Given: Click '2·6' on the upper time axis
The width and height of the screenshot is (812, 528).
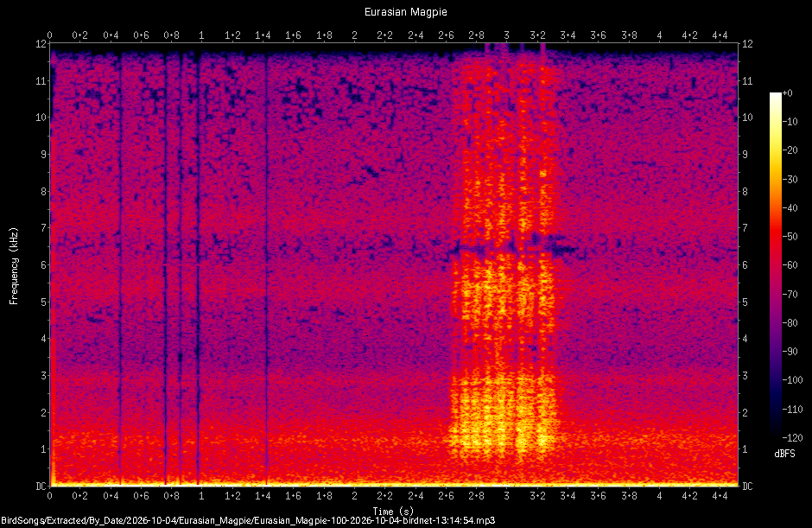Looking at the screenshot, I should (x=446, y=35).
